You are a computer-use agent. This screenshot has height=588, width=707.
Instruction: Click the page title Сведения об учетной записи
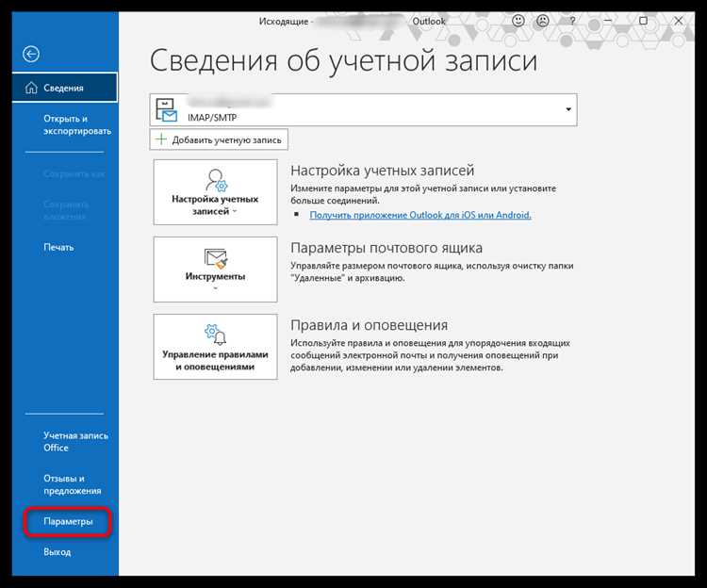coord(343,61)
